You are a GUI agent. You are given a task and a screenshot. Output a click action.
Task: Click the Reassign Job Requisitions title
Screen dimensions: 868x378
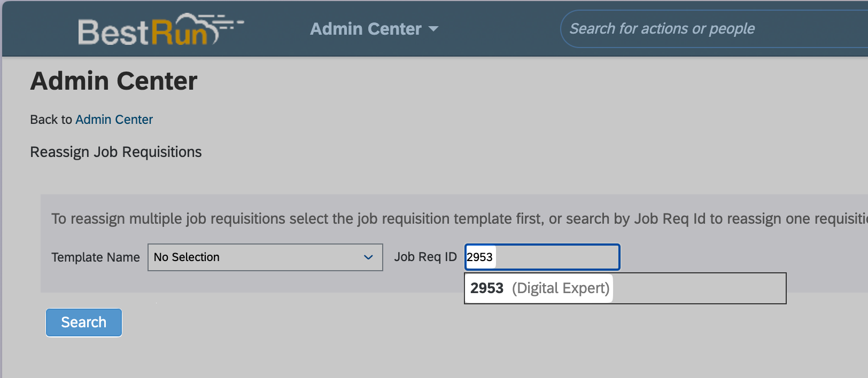[116, 152]
